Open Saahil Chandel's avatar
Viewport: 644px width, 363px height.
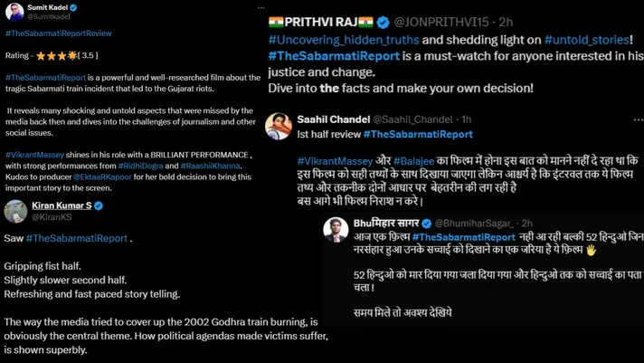click(x=279, y=127)
